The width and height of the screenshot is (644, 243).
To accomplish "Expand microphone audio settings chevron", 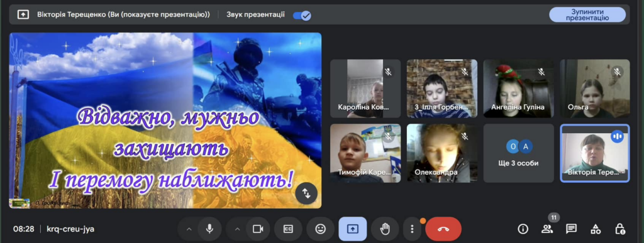I will tap(189, 229).
